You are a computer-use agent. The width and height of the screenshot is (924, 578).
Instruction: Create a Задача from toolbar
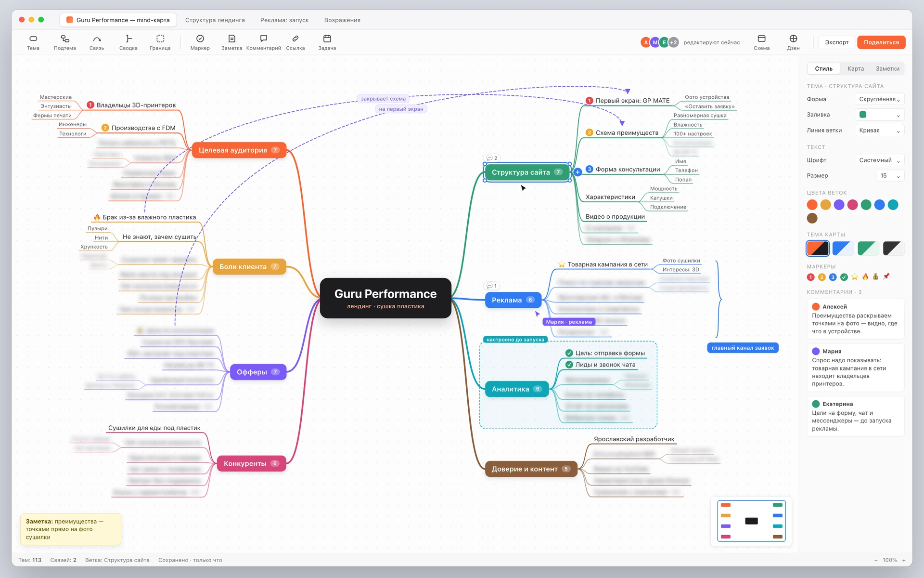point(327,42)
